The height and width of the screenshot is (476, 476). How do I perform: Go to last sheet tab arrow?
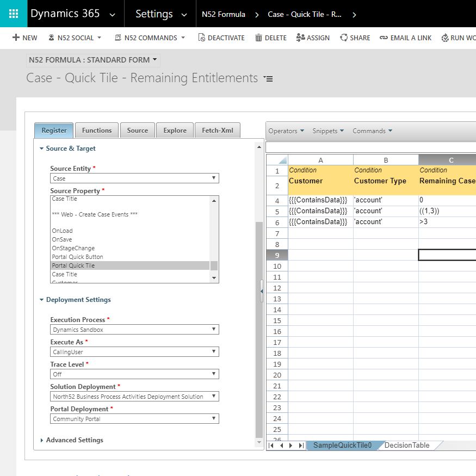[301, 446]
